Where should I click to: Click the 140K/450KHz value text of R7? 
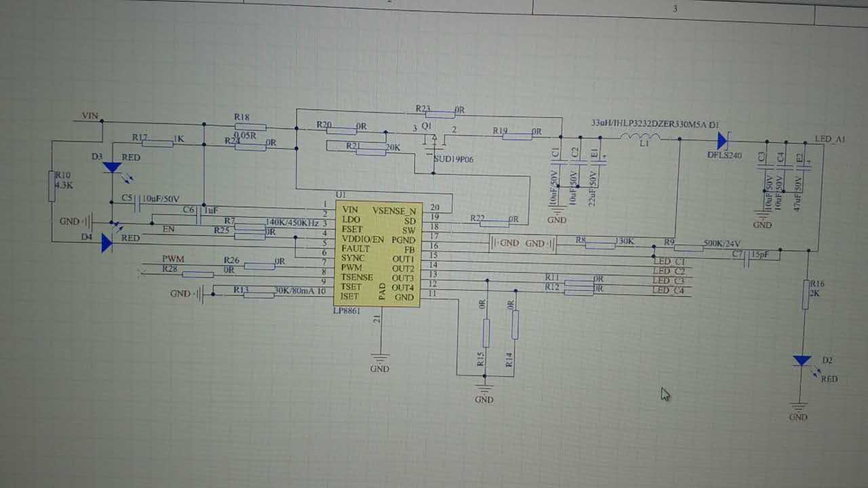(292, 222)
